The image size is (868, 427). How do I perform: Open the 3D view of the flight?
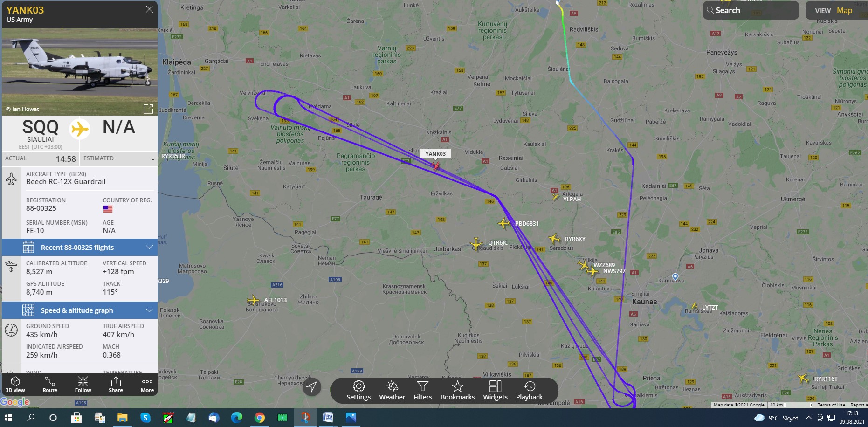coord(15,385)
